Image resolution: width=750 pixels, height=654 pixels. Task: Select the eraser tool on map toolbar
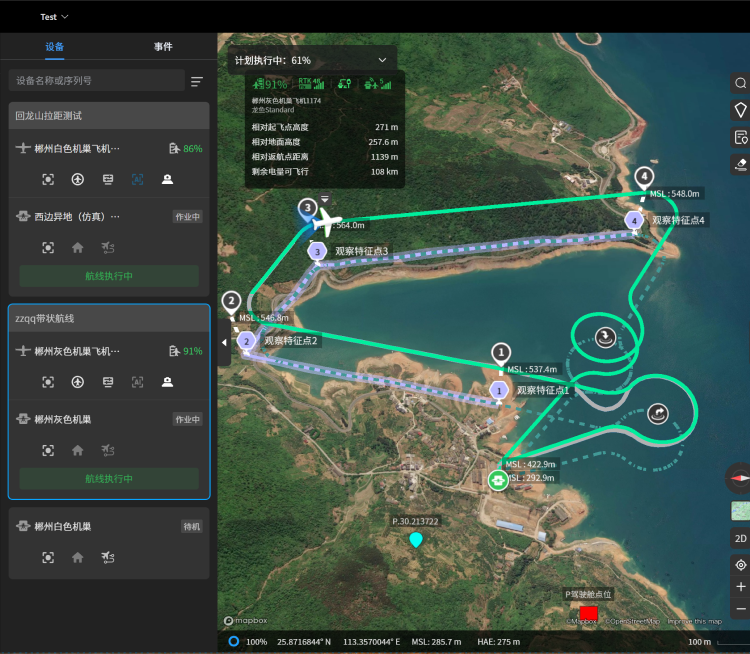(x=740, y=164)
